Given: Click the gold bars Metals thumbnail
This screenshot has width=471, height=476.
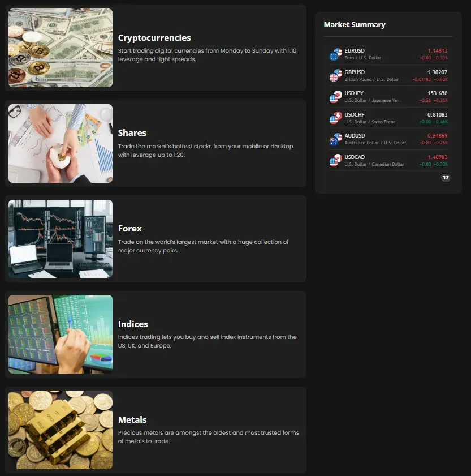Looking at the screenshot, I should tap(60, 430).
